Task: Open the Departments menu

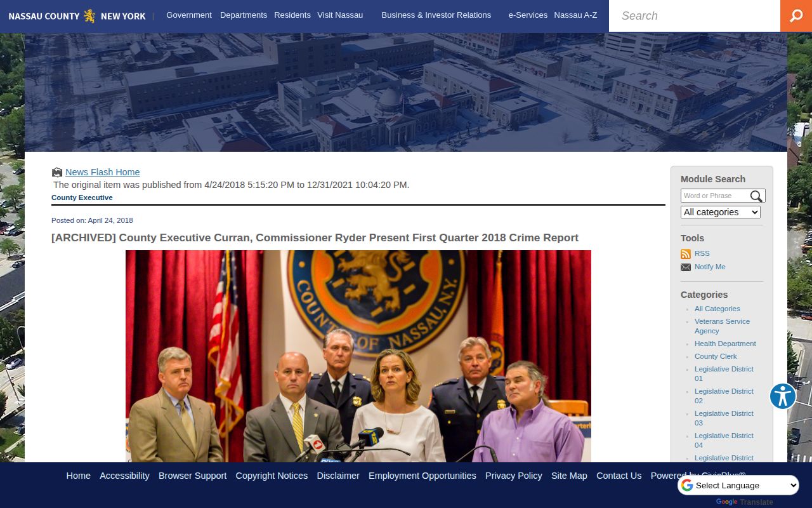Action: pyautogui.click(x=244, y=15)
